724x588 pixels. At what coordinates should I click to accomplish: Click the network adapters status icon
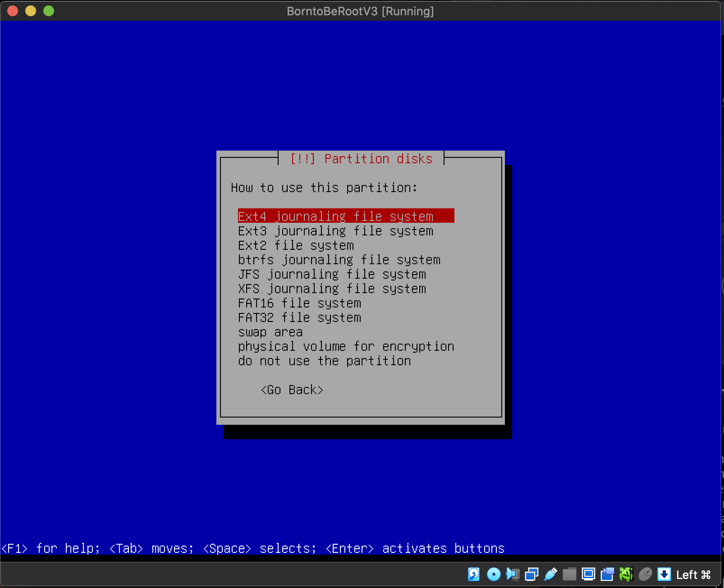(532, 574)
